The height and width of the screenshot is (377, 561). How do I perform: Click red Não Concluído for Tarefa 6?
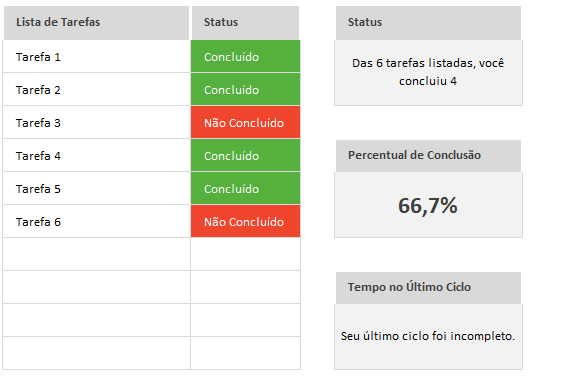pos(245,221)
